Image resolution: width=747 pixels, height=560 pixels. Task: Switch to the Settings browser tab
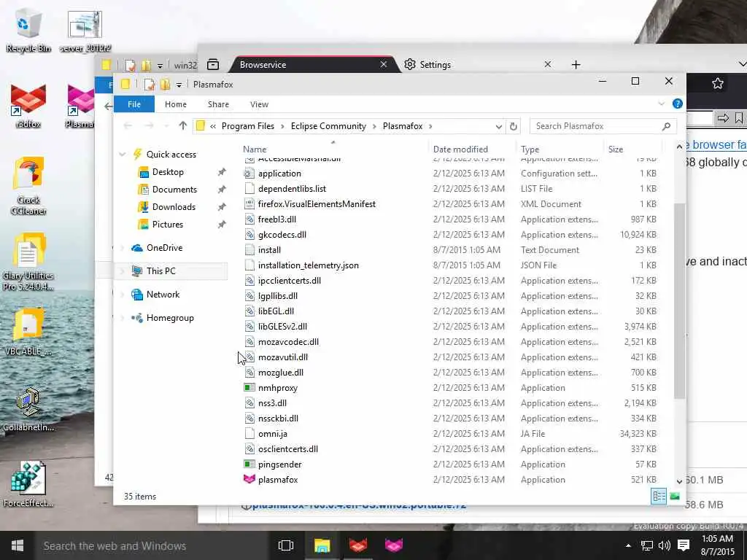tap(479, 65)
